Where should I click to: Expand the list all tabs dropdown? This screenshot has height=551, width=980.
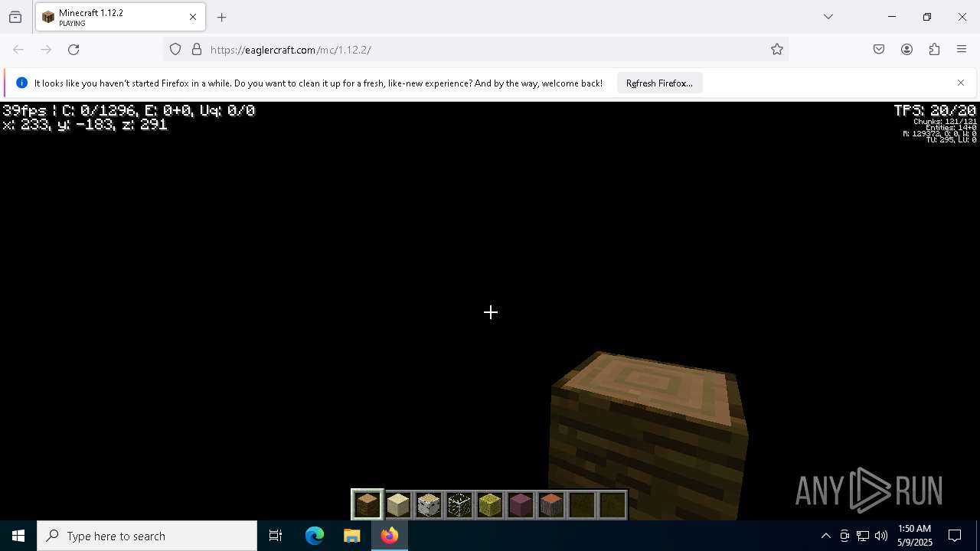click(x=828, y=17)
